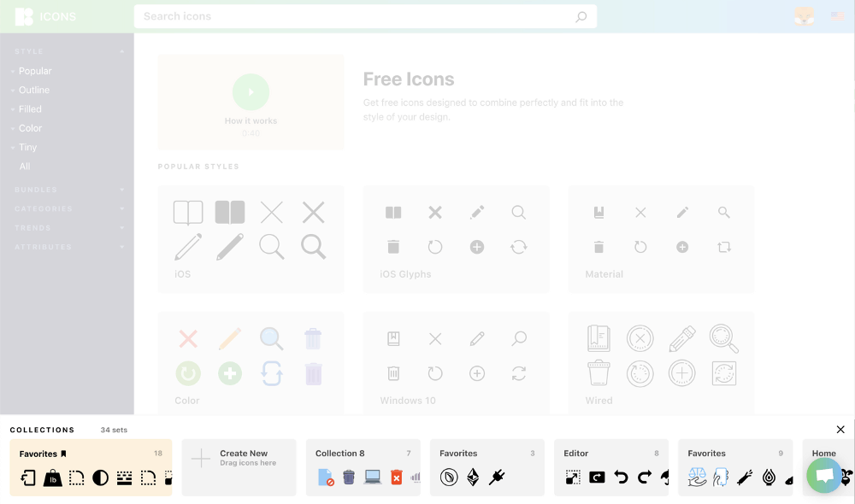
Task: Click the trash icon in iOS Glyphs card
Action: point(393,248)
